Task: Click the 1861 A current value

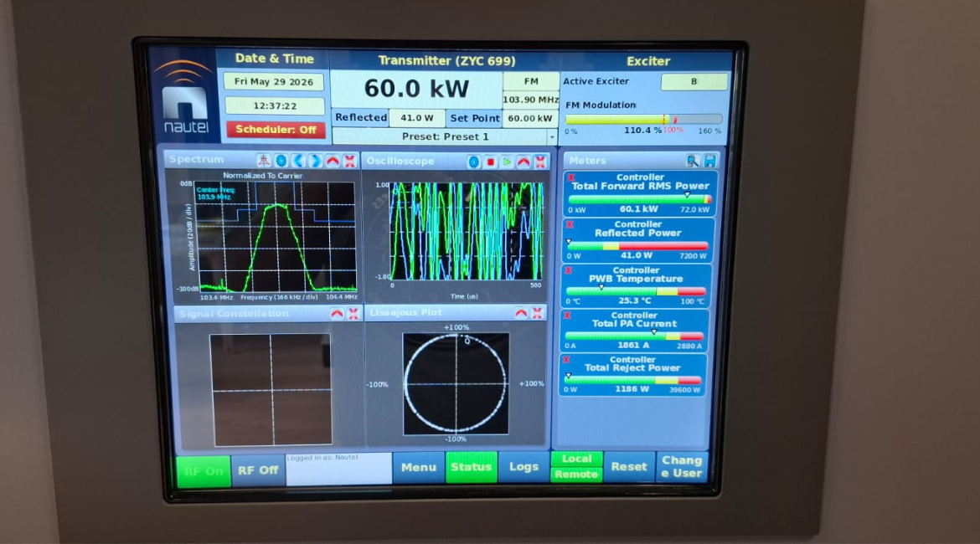Action: point(632,346)
